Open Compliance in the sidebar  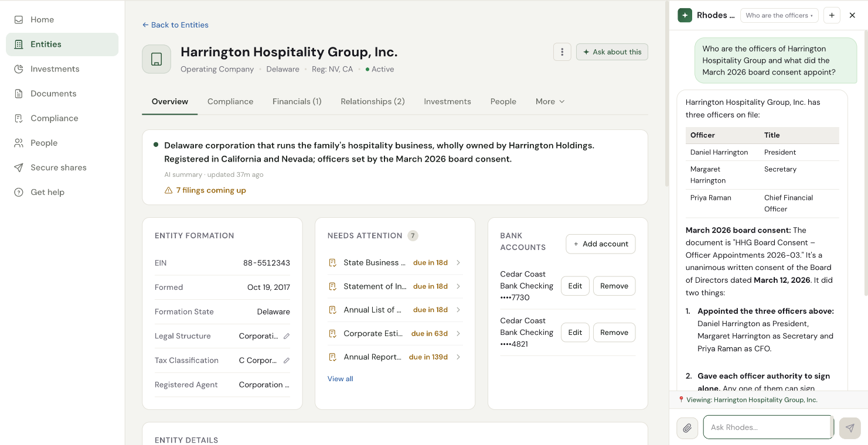pos(62,118)
